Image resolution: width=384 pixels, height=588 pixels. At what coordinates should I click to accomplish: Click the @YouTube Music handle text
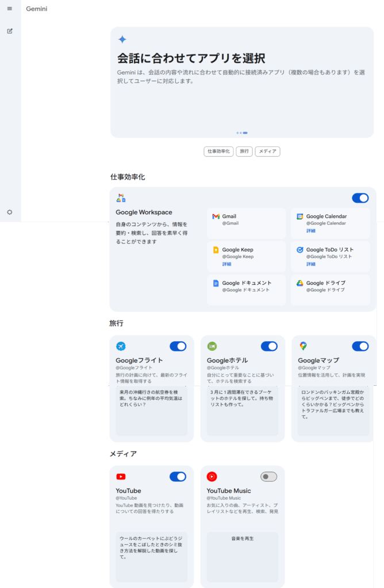(224, 498)
